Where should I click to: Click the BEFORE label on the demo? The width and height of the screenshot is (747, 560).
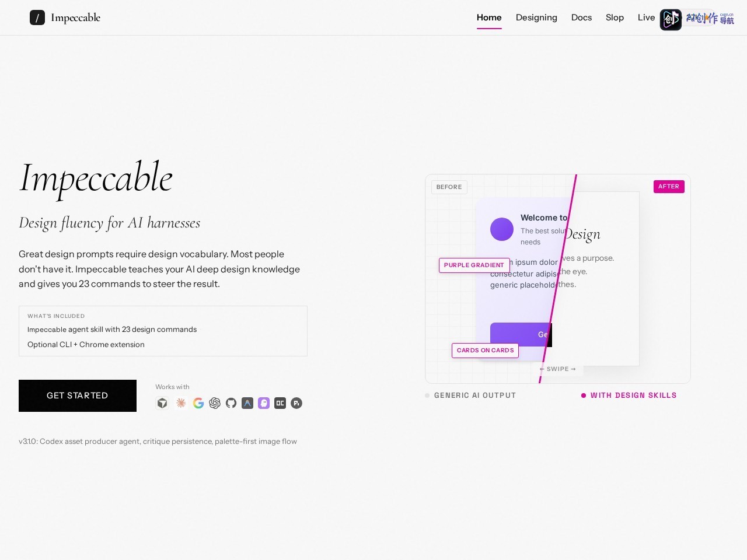point(449,187)
